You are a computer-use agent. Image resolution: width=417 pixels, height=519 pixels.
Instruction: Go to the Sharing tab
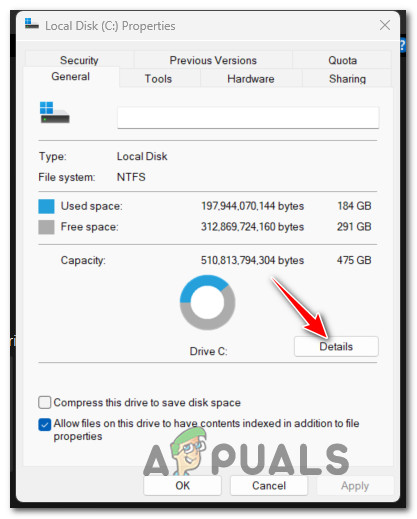[347, 79]
